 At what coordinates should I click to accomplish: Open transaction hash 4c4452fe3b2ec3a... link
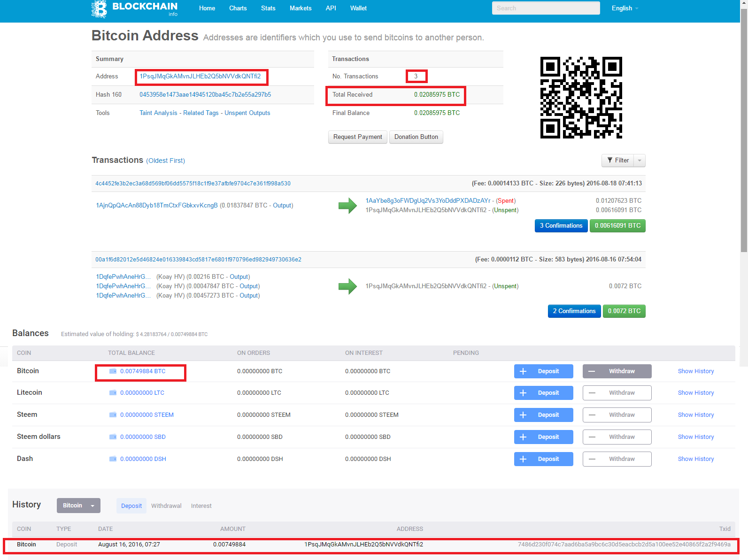(193, 184)
